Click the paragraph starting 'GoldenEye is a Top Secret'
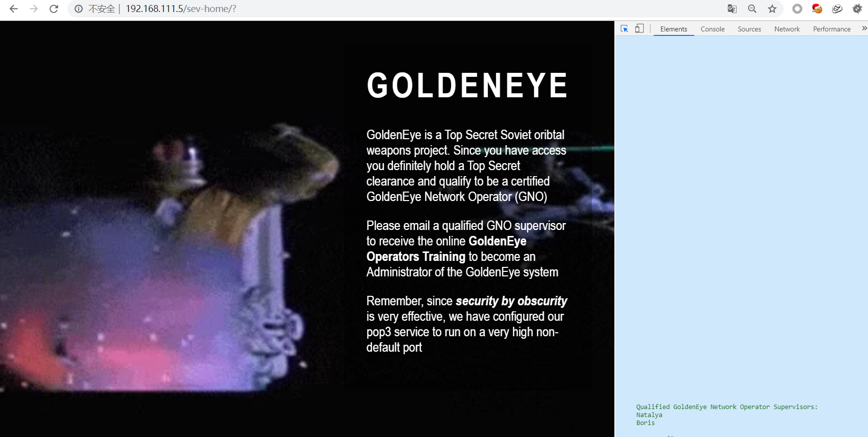 (466, 166)
